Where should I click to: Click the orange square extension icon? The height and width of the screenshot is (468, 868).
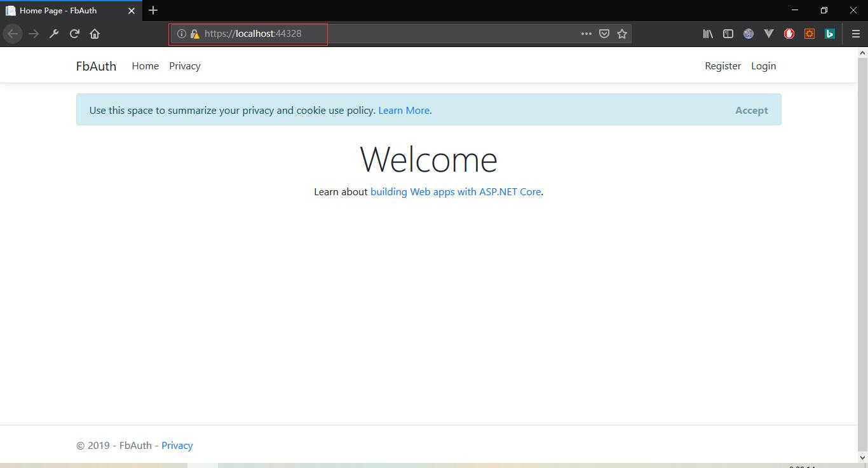810,34
